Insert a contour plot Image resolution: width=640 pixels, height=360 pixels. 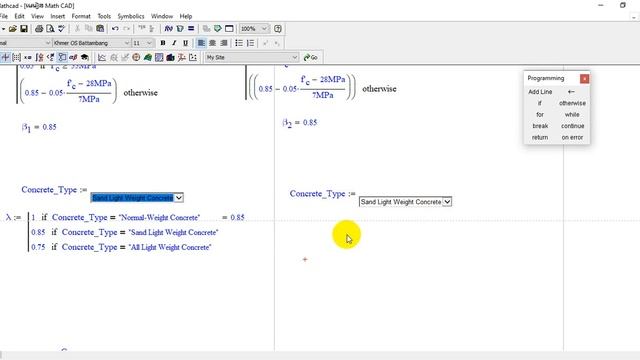159,58
